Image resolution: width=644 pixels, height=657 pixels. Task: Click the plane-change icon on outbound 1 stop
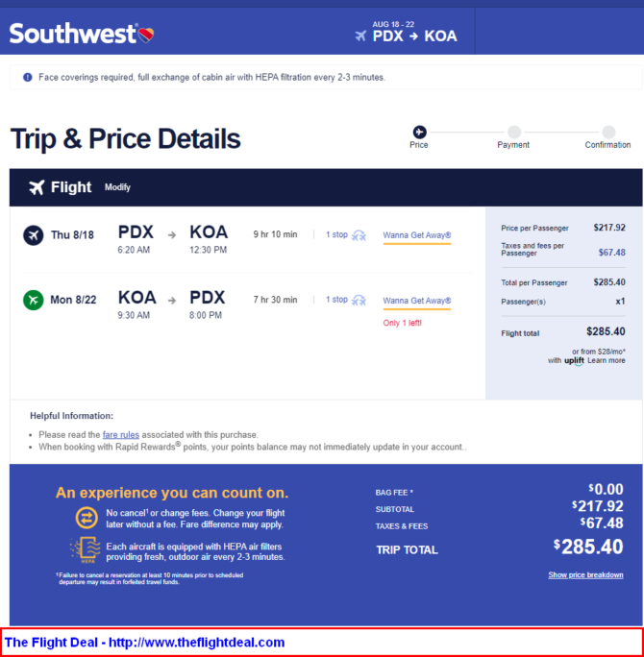(x=359, y=235)
